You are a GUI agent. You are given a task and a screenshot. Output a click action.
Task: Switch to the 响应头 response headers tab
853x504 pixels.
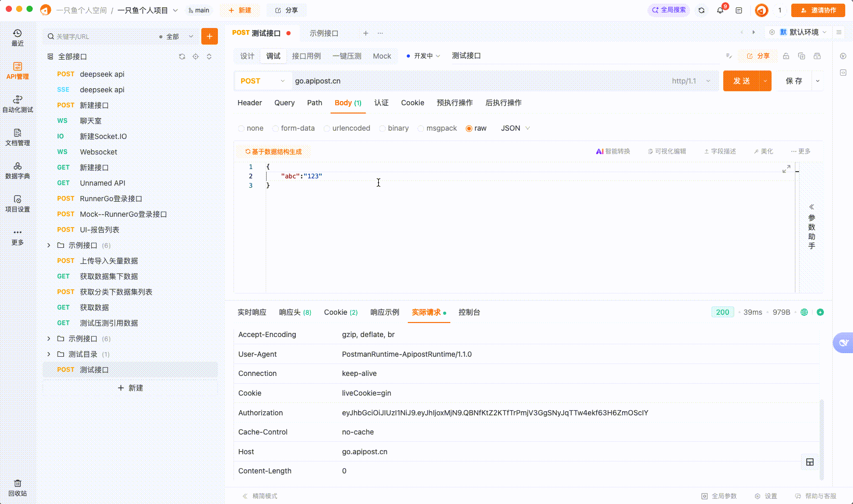click(295, 312)
